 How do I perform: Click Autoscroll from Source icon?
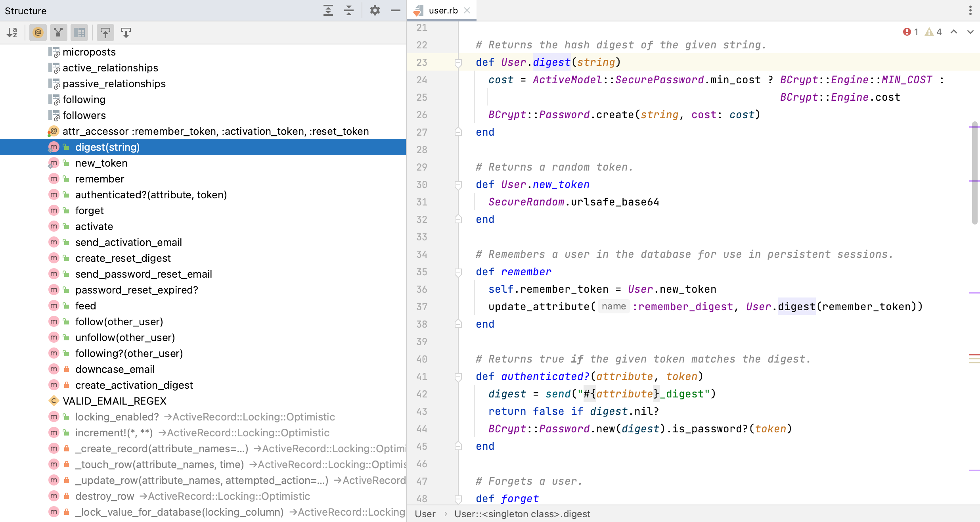[126, 33]
